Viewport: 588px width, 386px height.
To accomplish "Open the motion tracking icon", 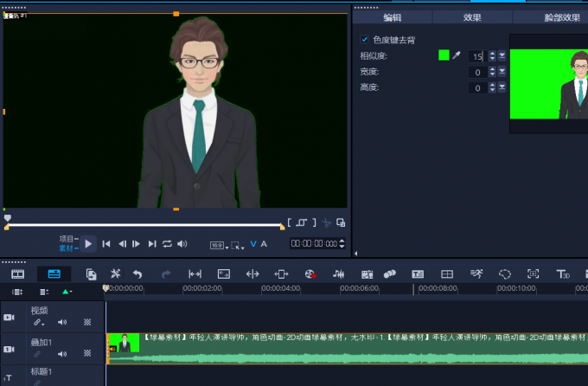I will pos(476,274).
